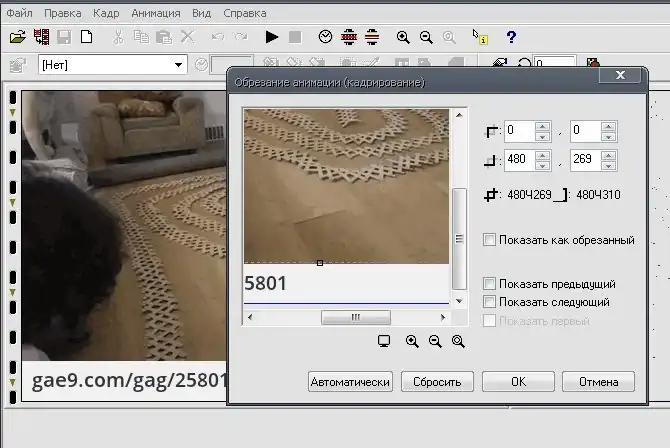Zoom in on the crop preview
This screenshot has height=448, width=670.
point(412,341)
